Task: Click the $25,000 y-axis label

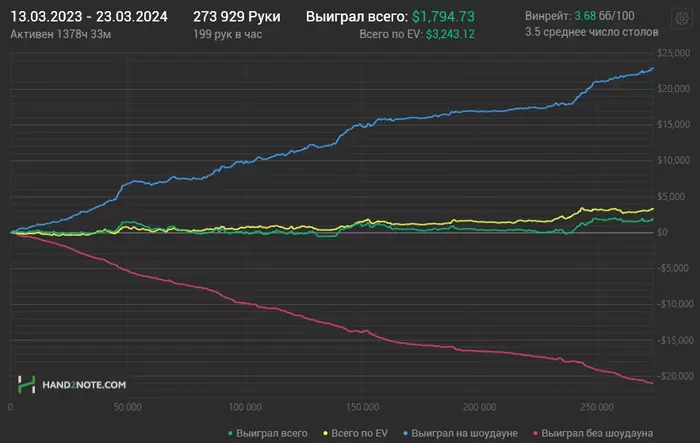Action: click(x=673, y=53)
